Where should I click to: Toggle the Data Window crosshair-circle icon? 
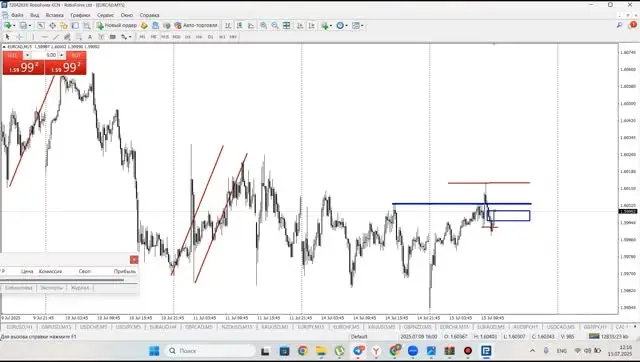coord(53,25)
